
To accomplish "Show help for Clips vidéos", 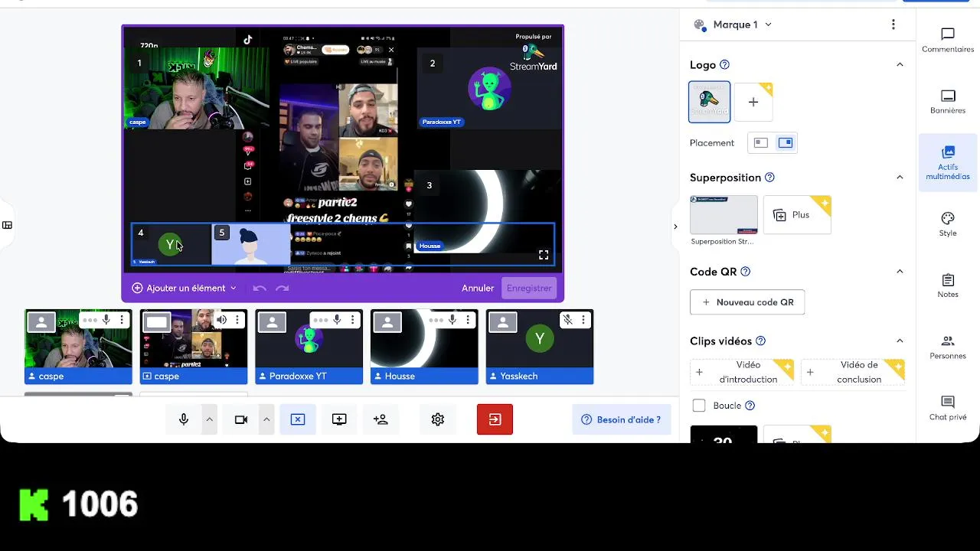I will 760,341.
